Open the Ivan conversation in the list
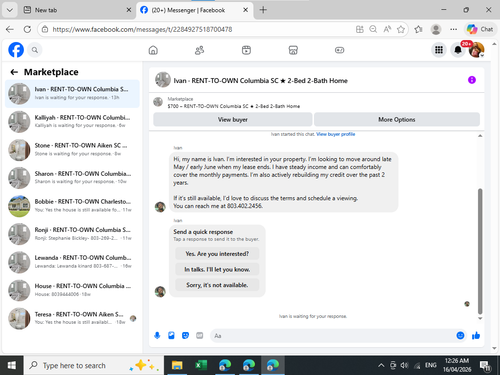 (x=72, y=94)
